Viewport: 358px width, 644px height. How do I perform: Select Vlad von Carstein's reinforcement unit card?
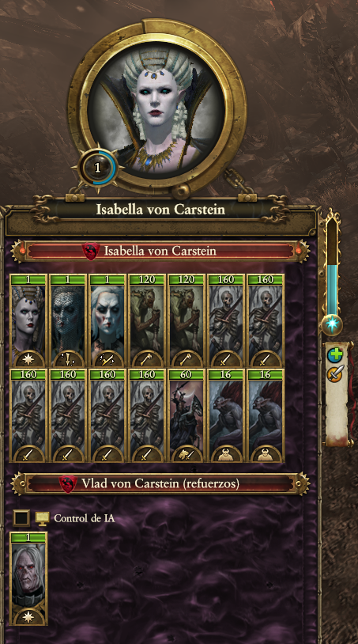[28, 578]
